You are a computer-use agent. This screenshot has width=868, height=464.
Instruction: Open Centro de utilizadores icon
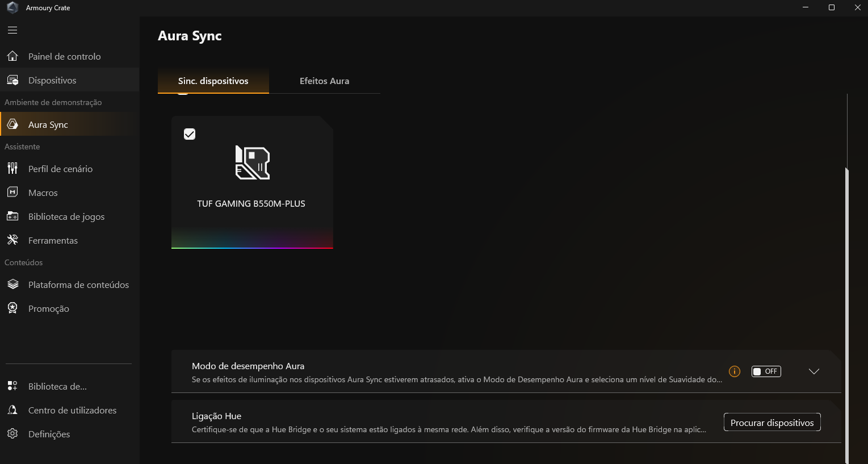click(12, 410)
